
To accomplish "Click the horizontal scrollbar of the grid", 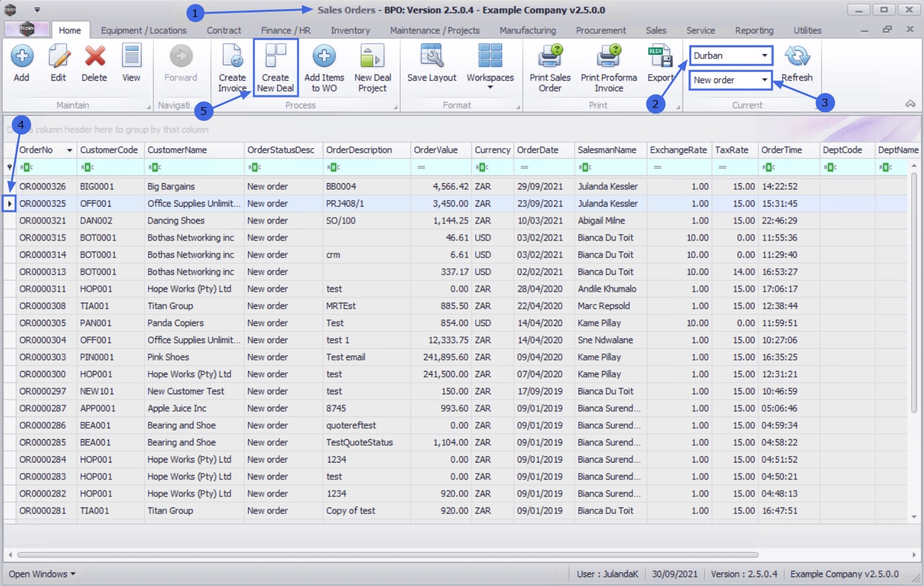I will pos(388,555).
